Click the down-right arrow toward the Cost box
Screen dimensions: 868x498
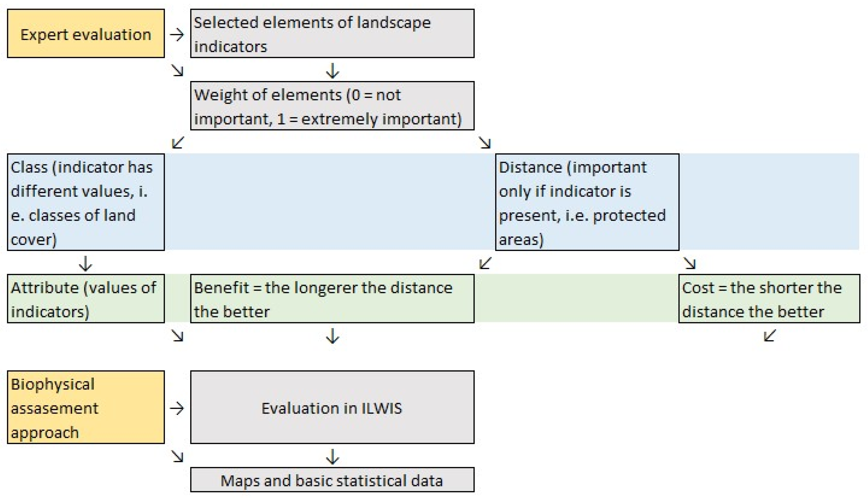[689, 263]
